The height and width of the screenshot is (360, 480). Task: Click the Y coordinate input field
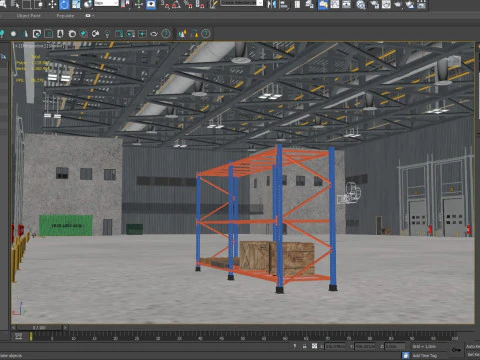coord(365,346)
